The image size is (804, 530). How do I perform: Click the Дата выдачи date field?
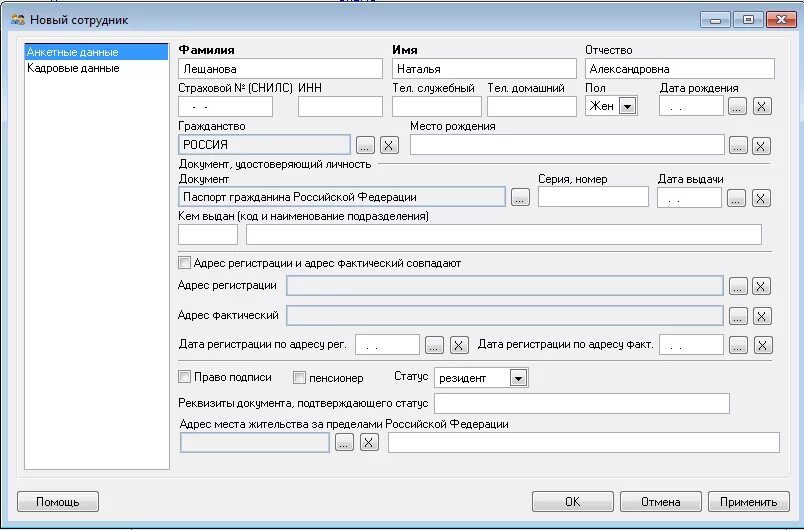689,198
